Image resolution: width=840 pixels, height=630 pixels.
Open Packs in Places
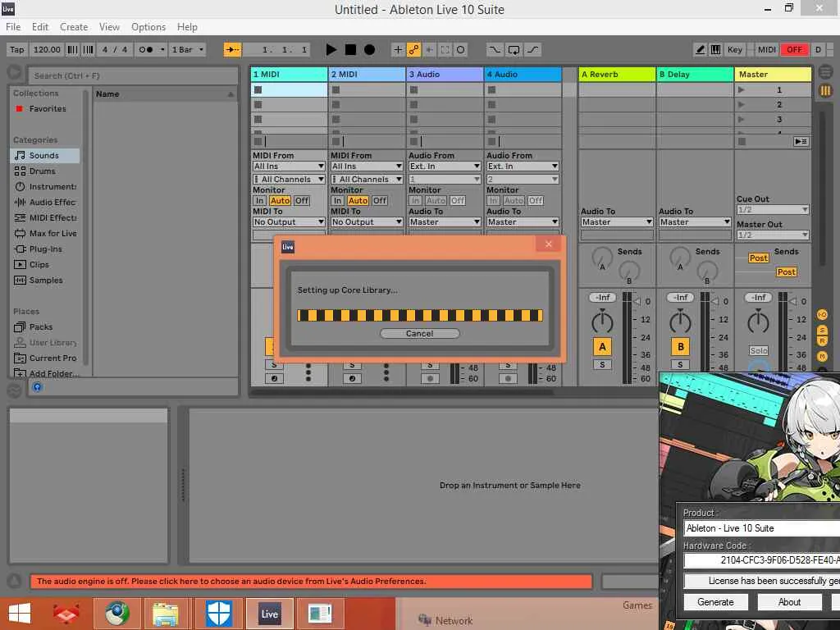click(45, 326)
